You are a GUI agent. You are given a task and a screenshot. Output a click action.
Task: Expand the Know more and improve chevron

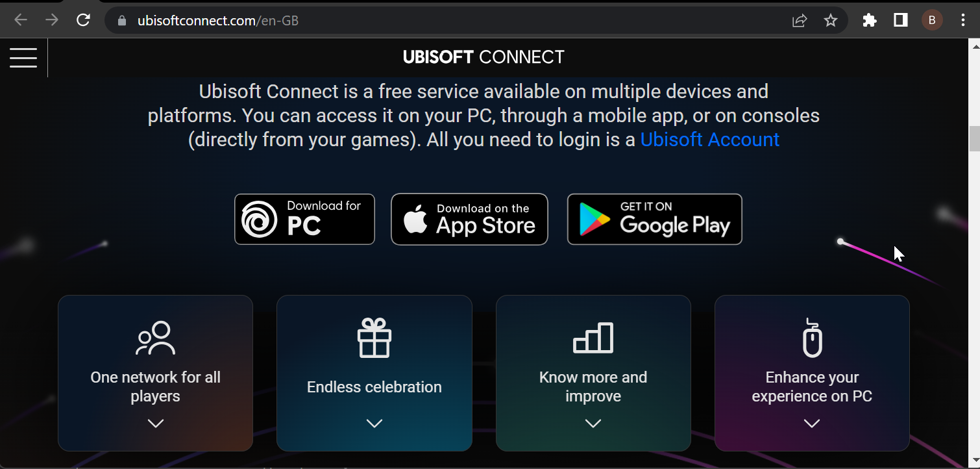click(593, 424)
